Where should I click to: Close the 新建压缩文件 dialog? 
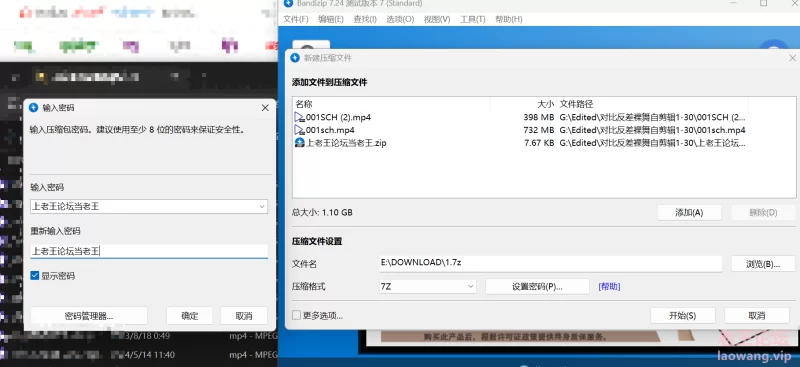coord(792,58)
